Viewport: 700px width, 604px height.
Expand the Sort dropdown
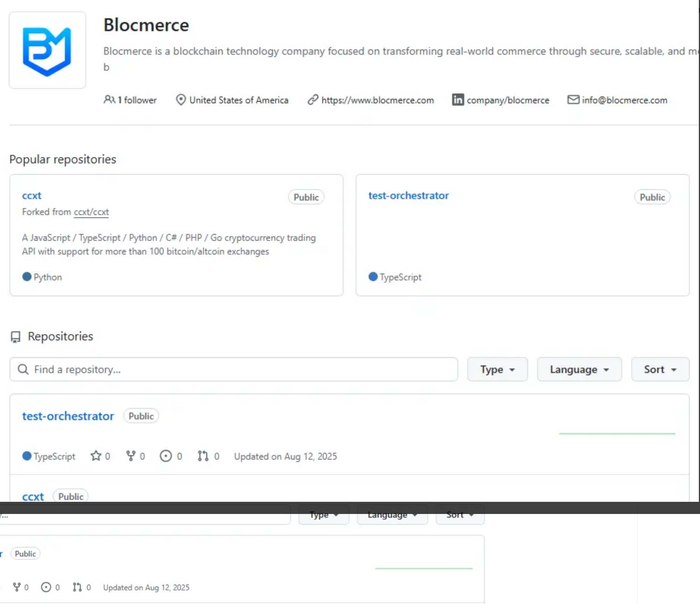[x=660, y=369]
